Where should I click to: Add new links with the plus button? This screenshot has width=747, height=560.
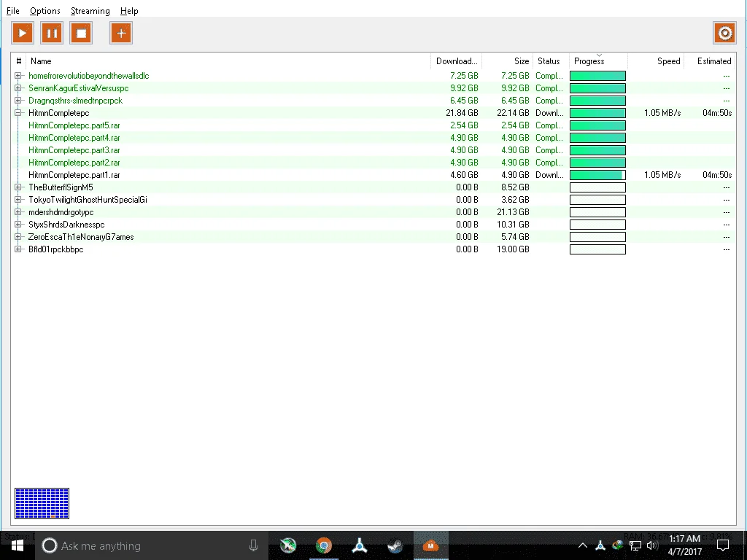click(121, 34)
